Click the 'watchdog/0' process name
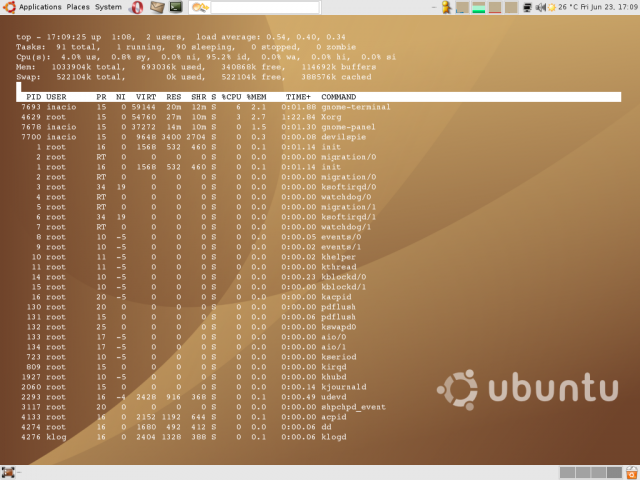Viewport: 640px width, 480px height. pos(346,197)
